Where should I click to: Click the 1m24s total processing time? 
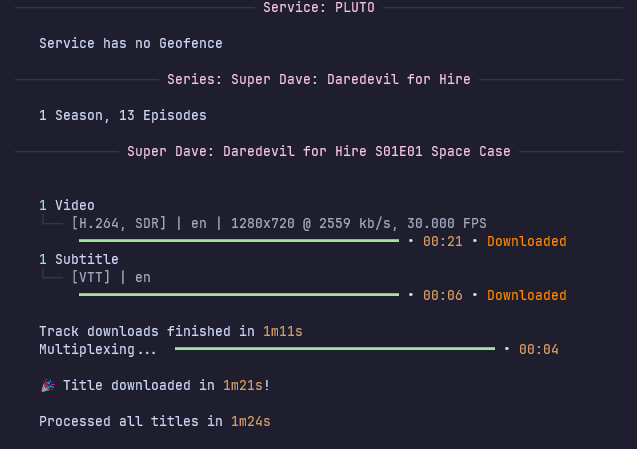pyautogui.click(x=250, y=421)
